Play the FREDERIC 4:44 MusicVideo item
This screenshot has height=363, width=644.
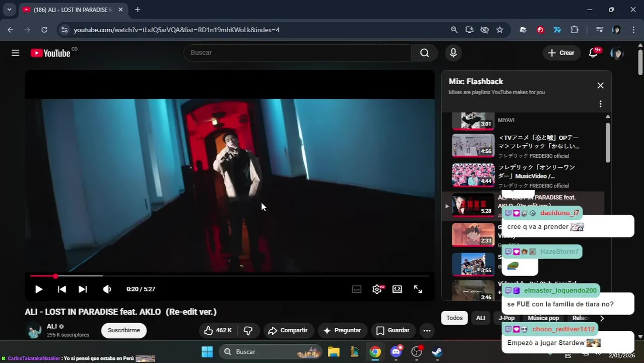point(473,175)
